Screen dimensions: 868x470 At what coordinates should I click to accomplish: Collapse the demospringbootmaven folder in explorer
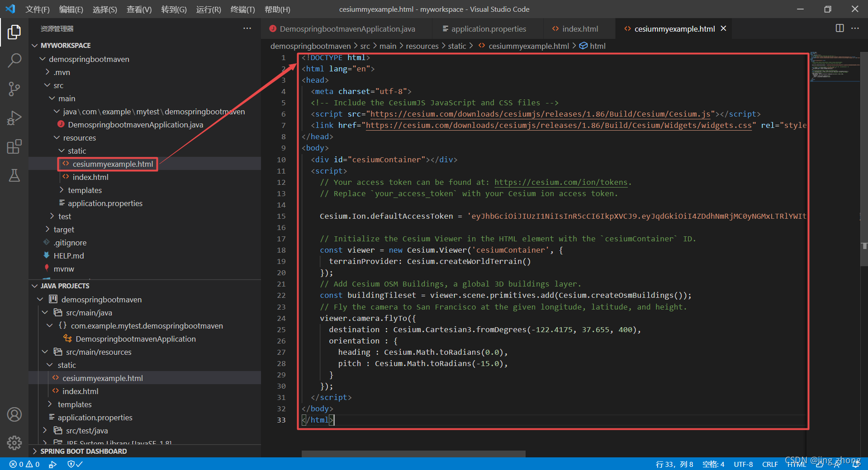click(x=89, y=59)
